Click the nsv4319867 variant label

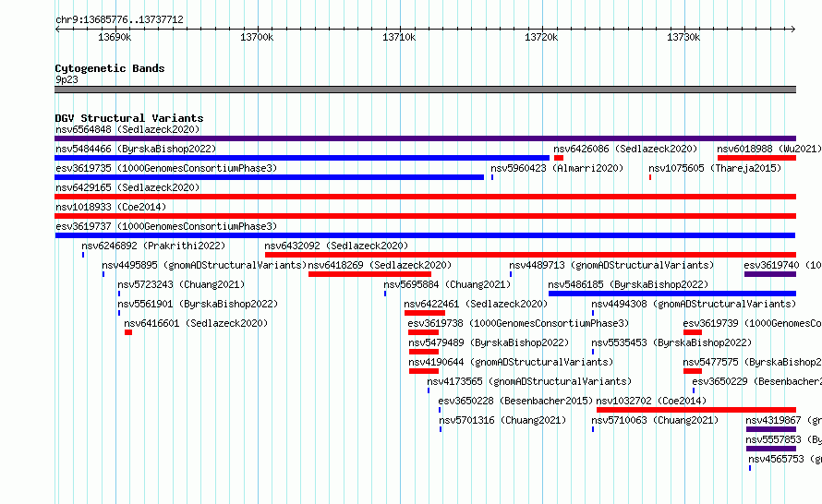tap(783, 420)
